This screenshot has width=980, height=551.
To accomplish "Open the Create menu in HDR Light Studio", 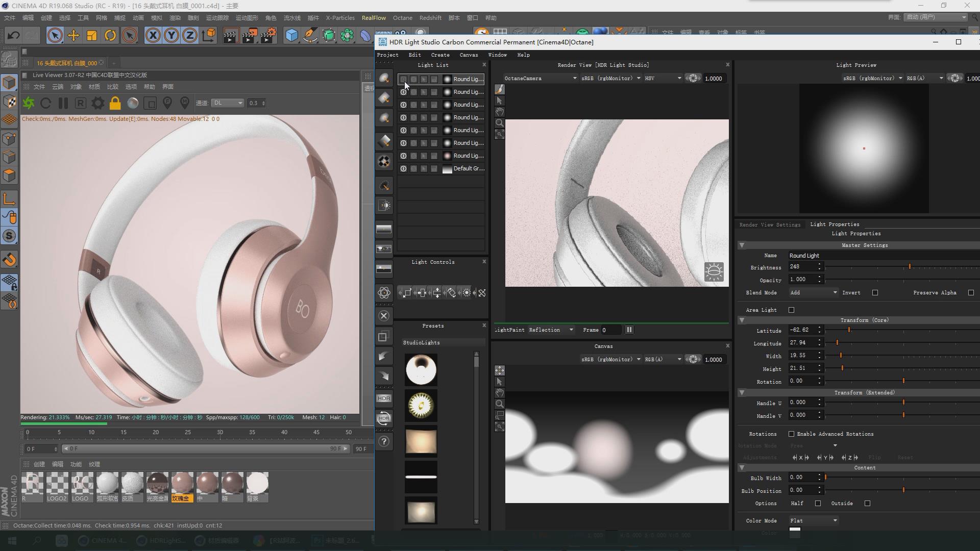I will point(440,55).
